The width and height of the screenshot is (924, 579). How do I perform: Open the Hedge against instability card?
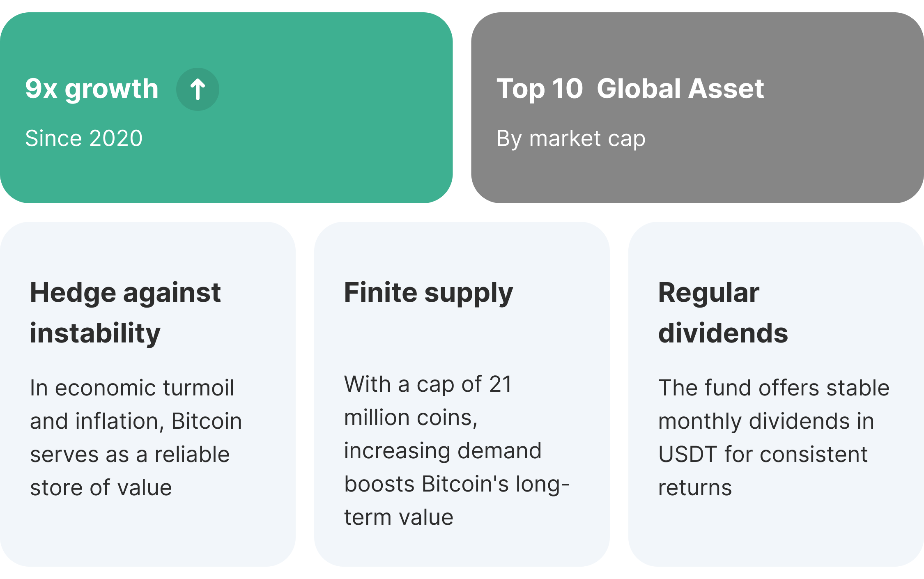coord(148,534)
